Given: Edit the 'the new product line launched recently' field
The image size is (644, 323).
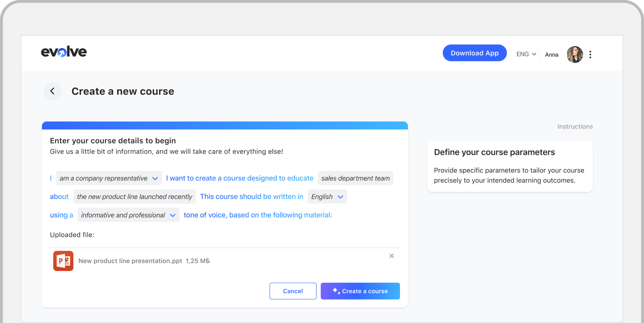Looking at the screenshot, I should [x=134, y=197].
